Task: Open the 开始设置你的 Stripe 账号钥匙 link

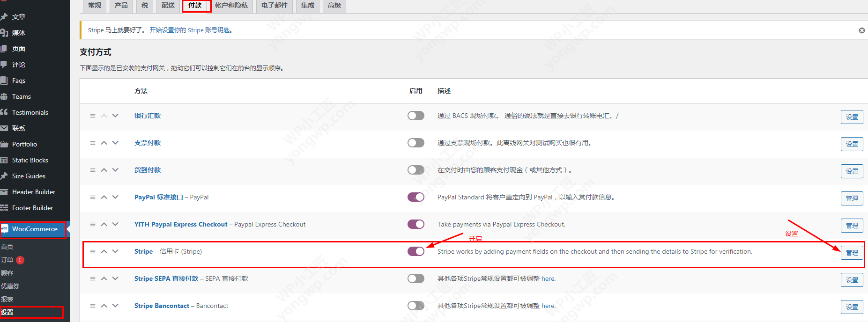Action: (190, 30)
